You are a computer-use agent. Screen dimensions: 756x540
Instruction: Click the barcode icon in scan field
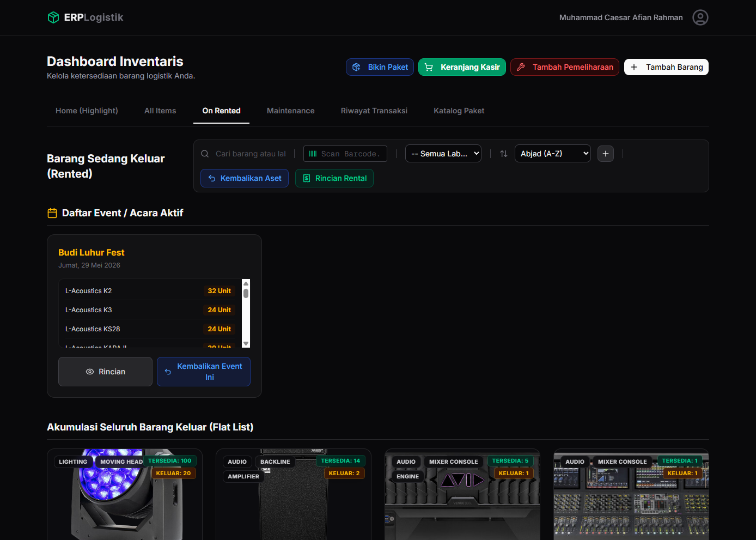pos(313,154)
